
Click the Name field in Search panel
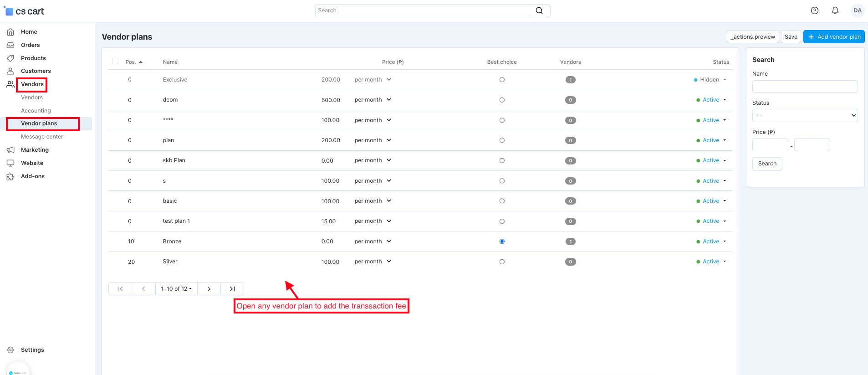805,87
